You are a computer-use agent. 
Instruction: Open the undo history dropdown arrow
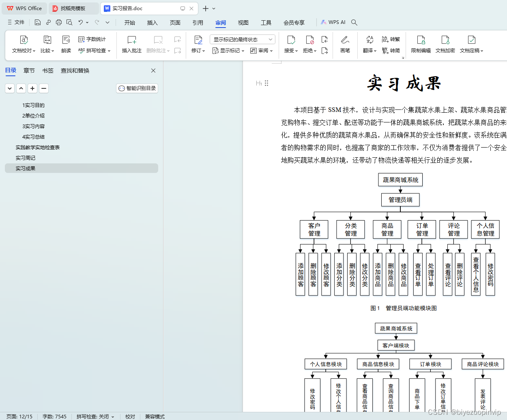pyautogui.click(x=87, y=22)
